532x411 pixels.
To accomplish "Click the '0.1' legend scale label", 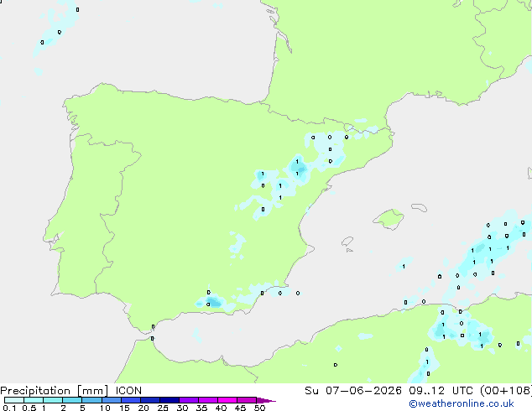I will [9, 408].
